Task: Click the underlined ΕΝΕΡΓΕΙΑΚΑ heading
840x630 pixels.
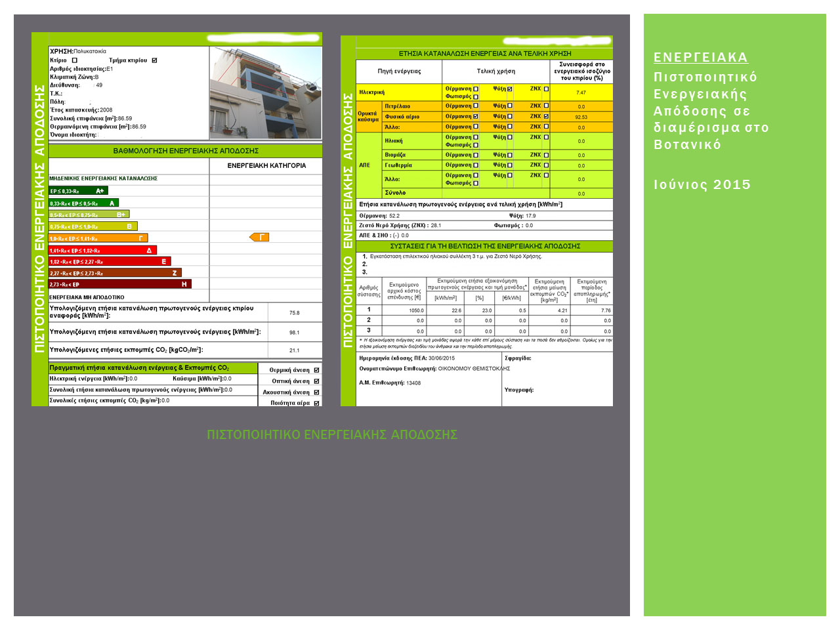Action: click(700, 57)
